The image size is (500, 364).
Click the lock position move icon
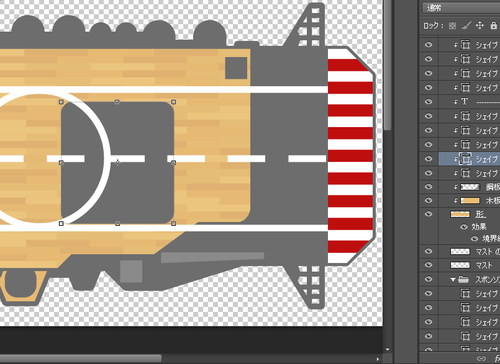pyautogui.click(x=480, y=25)
